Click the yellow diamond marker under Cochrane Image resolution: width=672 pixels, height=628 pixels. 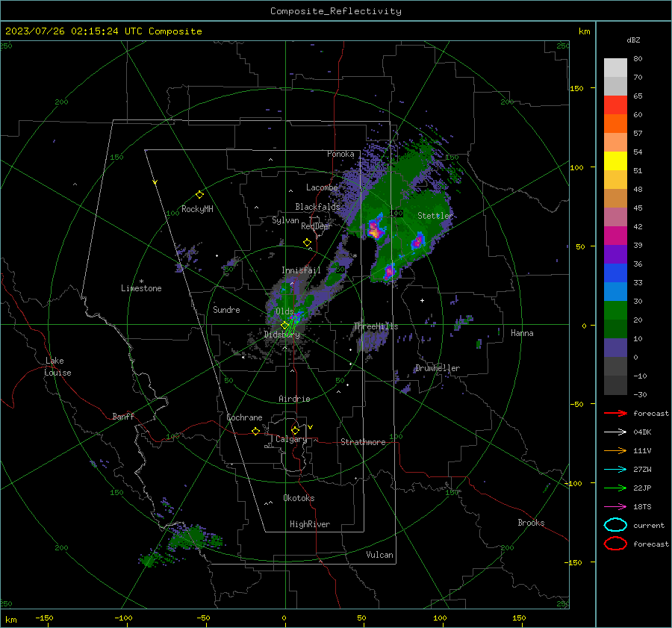[x=255, y=431]
